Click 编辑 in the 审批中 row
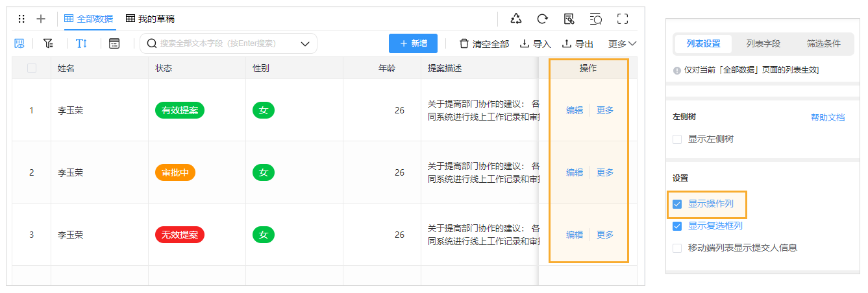This screenshot has height=293, width=868. [575, 172]
